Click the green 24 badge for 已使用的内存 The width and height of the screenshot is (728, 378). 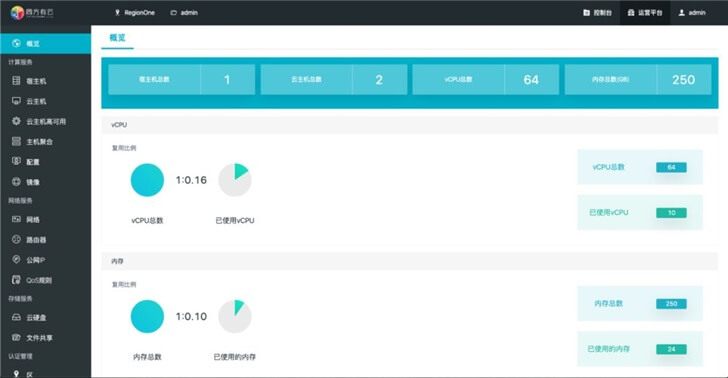click(671, 349)
